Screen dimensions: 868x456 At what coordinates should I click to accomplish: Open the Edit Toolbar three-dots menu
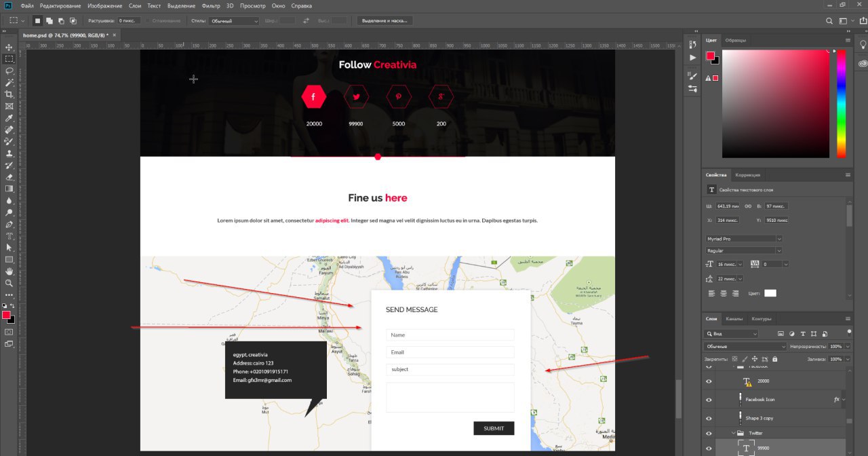[x=9, y=295]
